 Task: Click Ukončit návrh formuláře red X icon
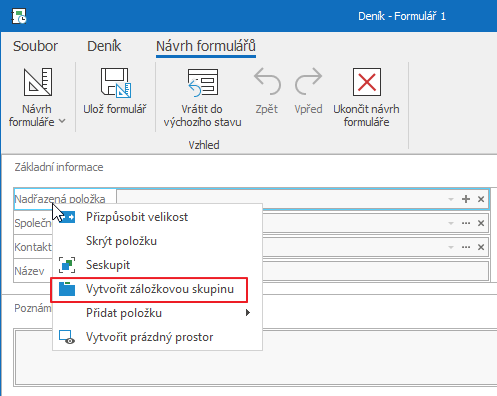coord(367,82)
